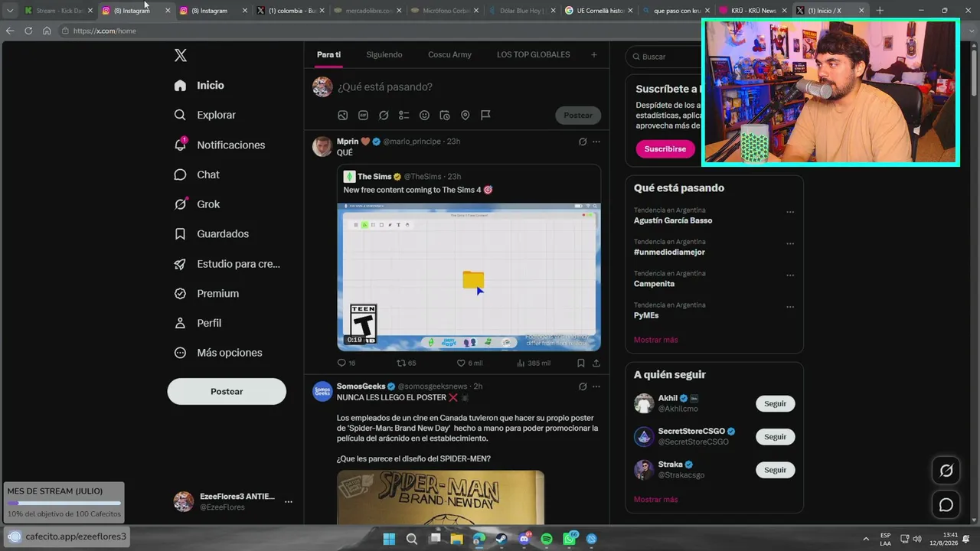Go to Inicio in the sidebar

pos(199,85)
